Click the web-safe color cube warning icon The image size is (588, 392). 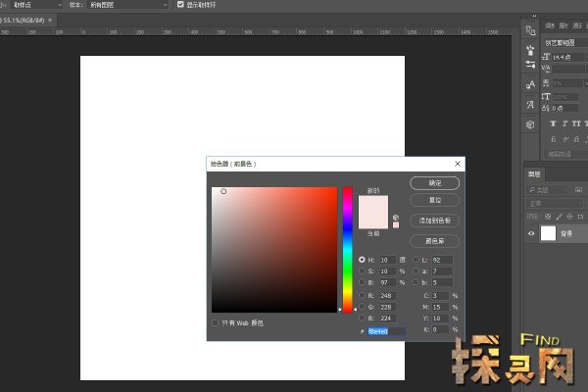coord(396,218)
